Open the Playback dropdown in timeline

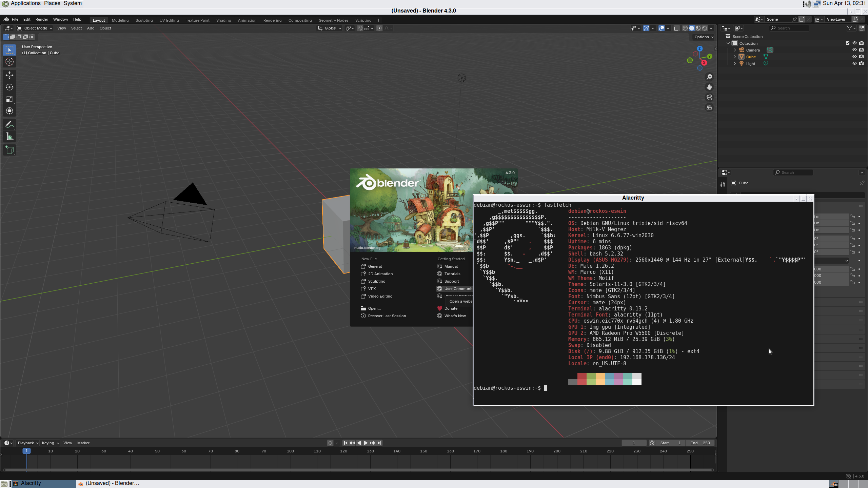28,443
